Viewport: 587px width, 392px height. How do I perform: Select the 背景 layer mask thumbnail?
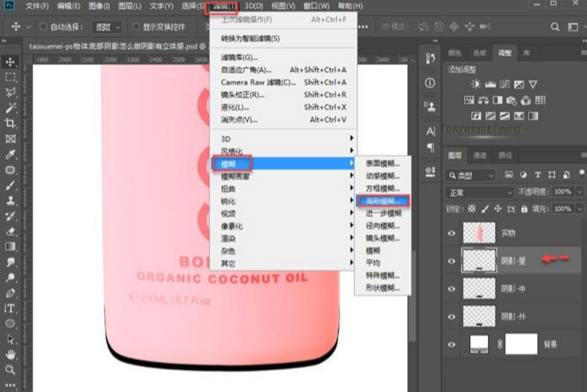tap(521, 344)
